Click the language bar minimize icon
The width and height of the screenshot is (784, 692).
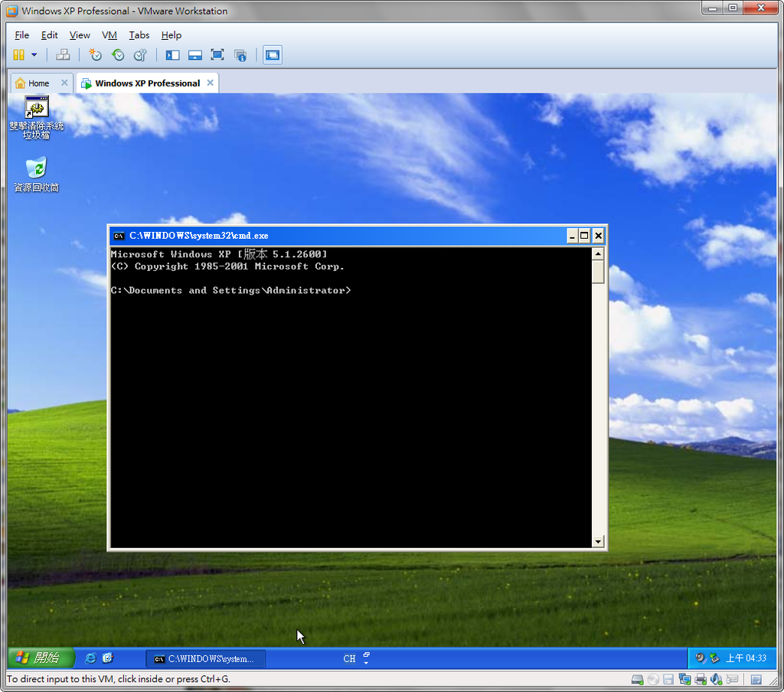[367, 654]
